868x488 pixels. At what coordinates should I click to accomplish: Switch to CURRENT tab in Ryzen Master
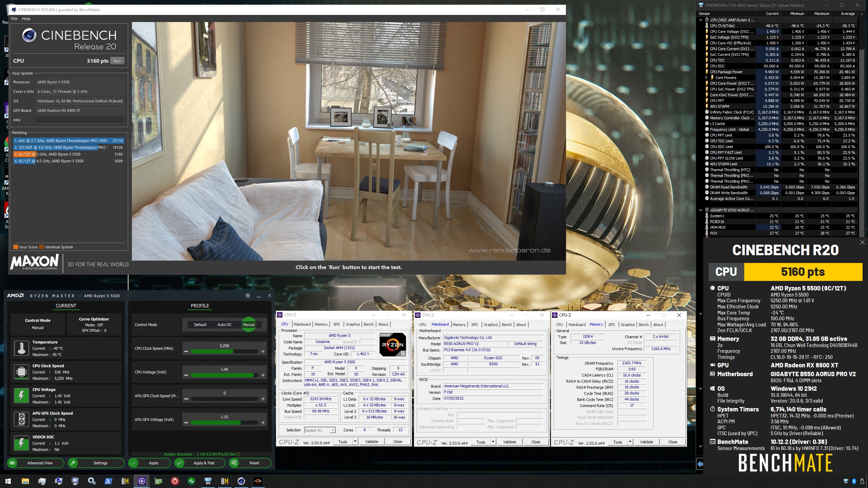click(x=66, y=306)
